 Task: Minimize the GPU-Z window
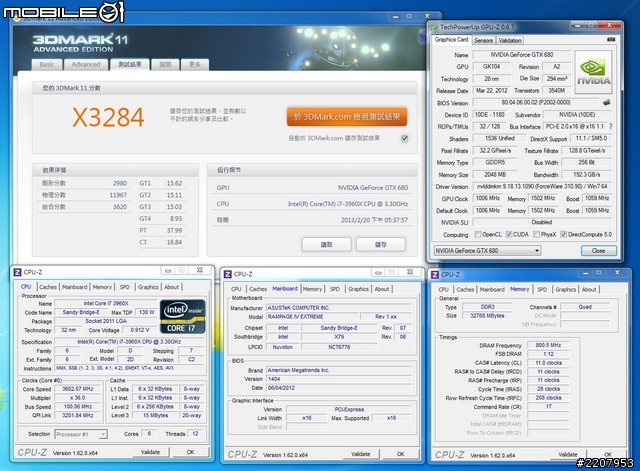pyautogui.click(x=577, y=26)
